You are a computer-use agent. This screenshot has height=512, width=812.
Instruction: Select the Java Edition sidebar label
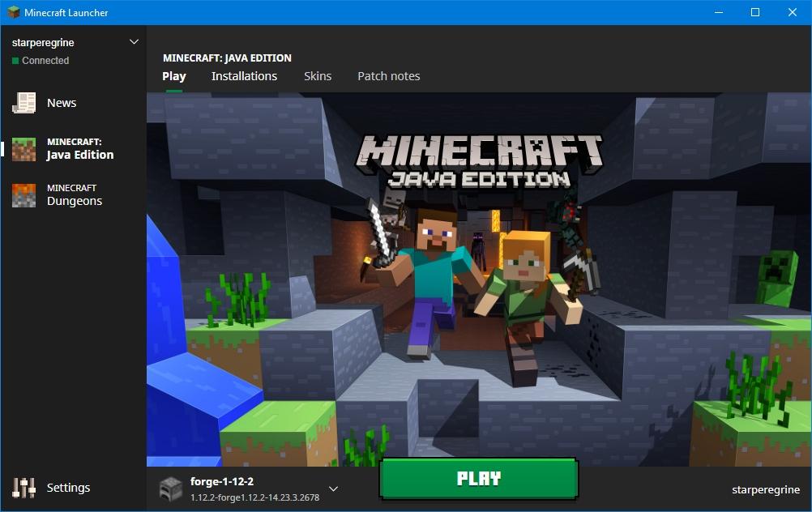(79, 149)
